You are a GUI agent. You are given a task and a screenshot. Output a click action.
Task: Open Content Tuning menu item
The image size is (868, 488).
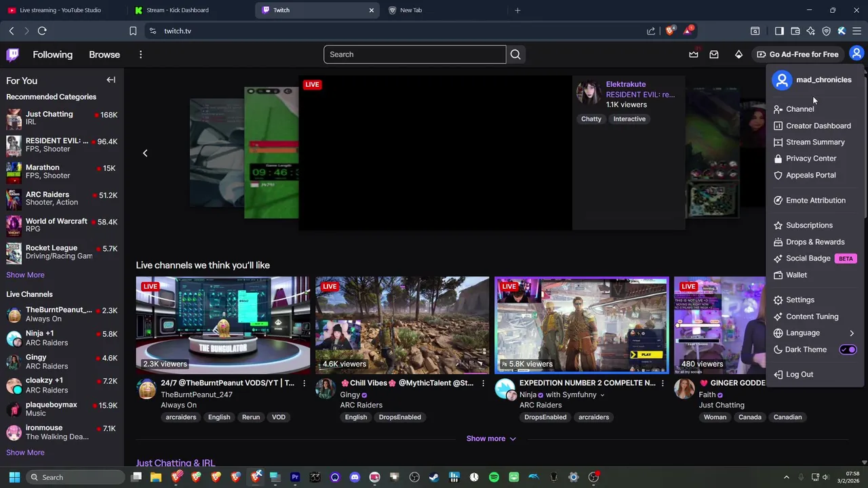(816, 317)
